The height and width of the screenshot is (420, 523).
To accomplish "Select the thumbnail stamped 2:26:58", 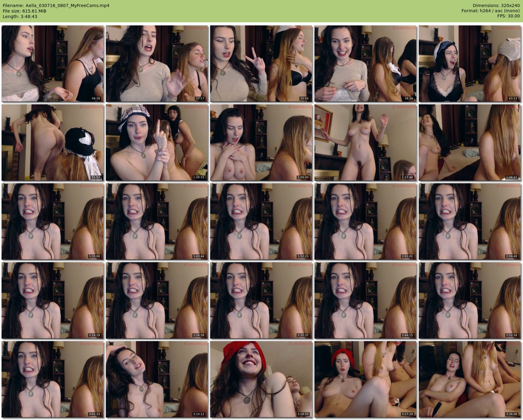I will coord(157,300).
